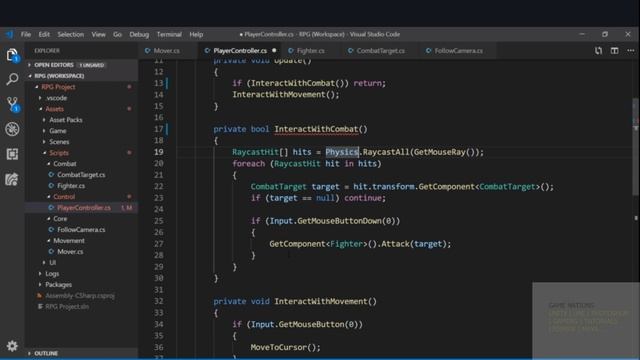Open the Terminal menu
Viewport: 640px width, 360px height.
[169, 34]
